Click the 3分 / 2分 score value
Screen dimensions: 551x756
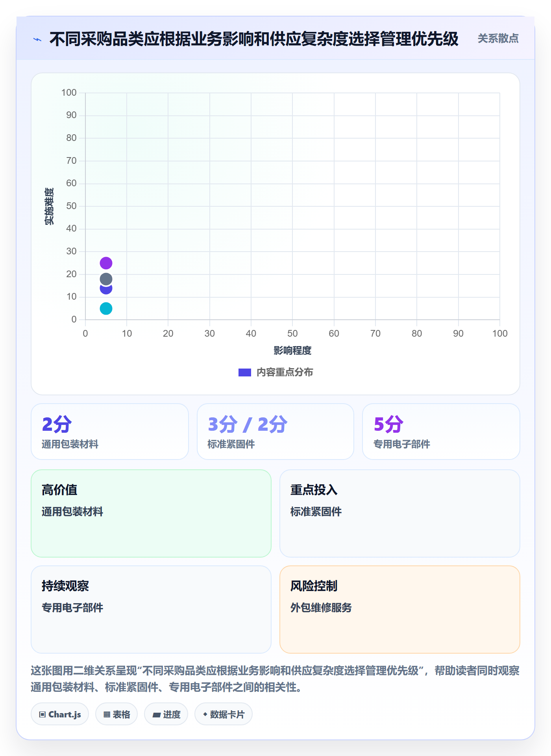248,424
